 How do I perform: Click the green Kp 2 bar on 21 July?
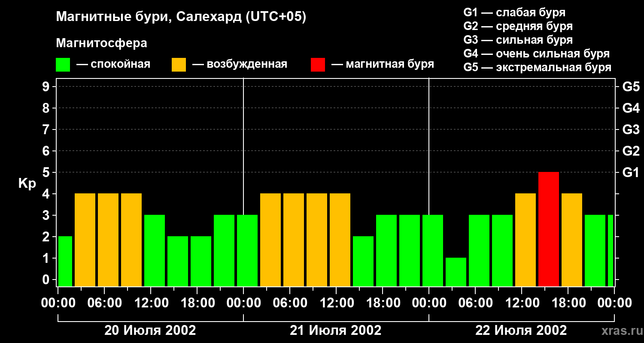(x=363, y=261)
